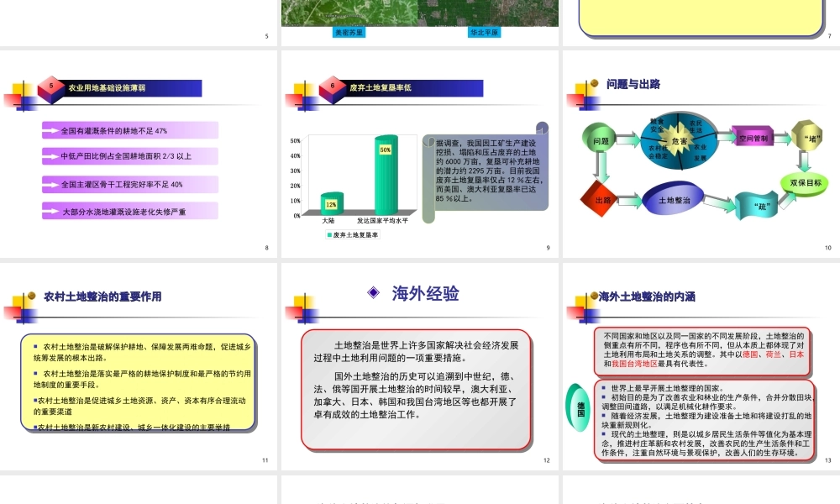840x504 pixels.
Task: Click the bullet 世界上最早开展土地整理的国家
Action: [x=664, y=388]
